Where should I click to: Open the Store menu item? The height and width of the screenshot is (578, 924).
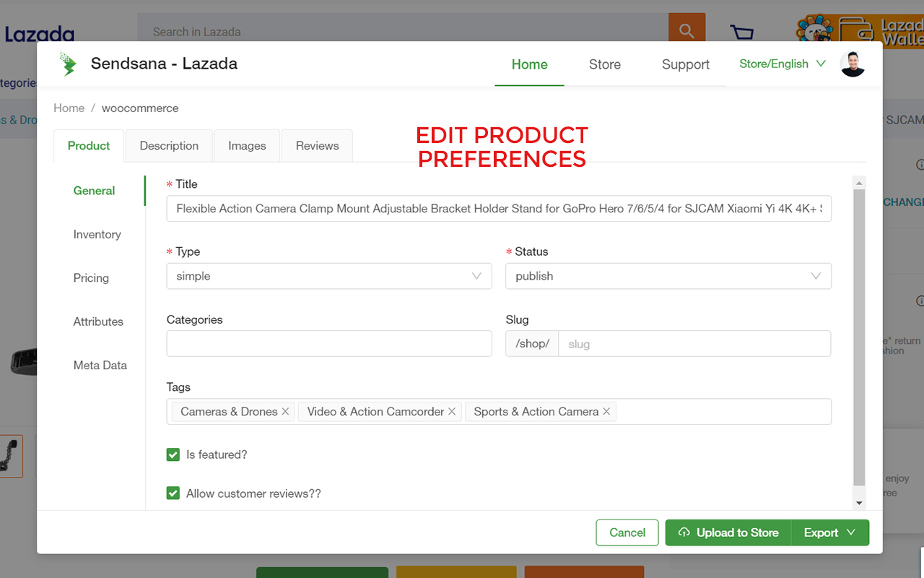tap(605, 64)
